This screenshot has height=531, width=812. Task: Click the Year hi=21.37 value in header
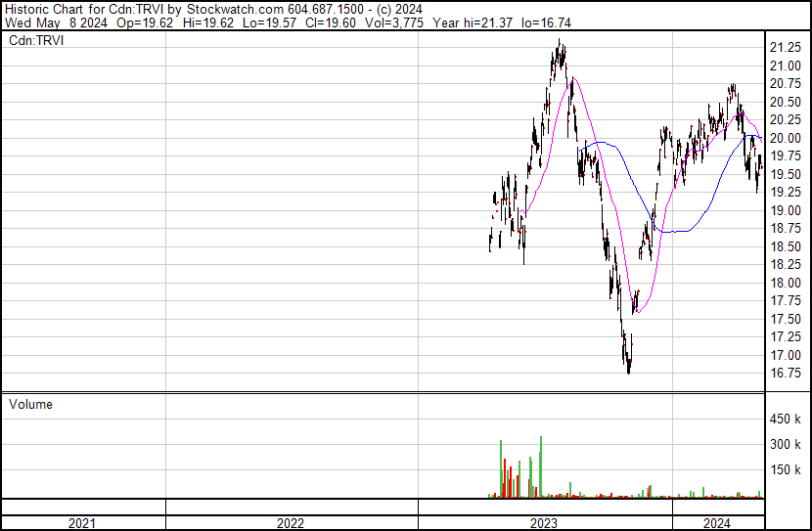(x=473, y=23)
